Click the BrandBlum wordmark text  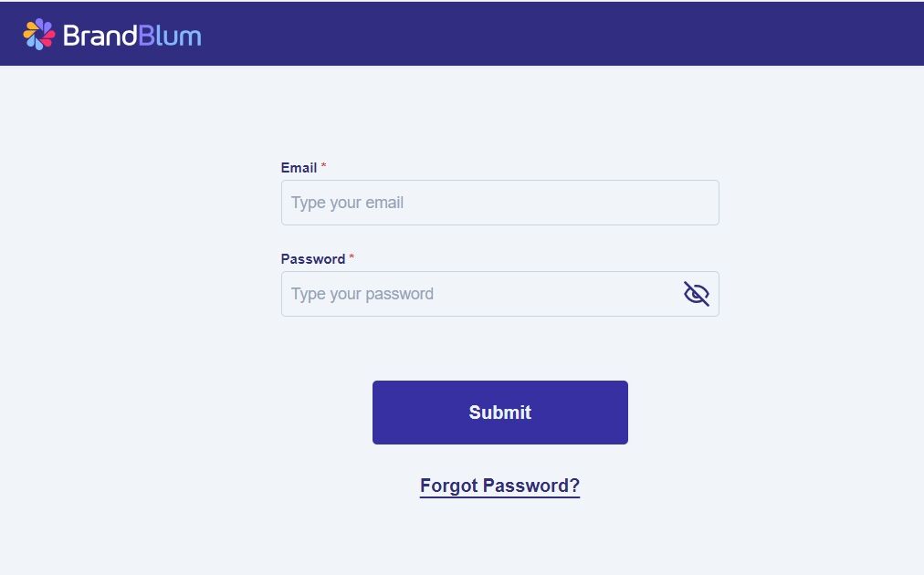[x=131, y=36]
